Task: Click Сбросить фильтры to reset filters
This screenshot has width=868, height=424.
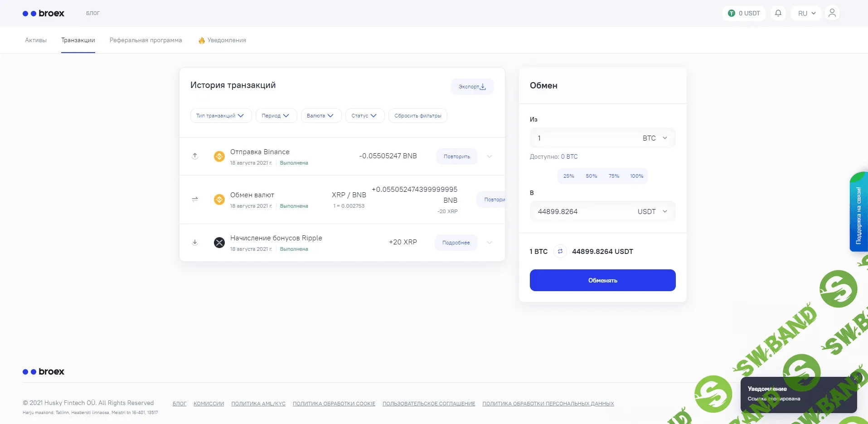Action: (417, 116)
